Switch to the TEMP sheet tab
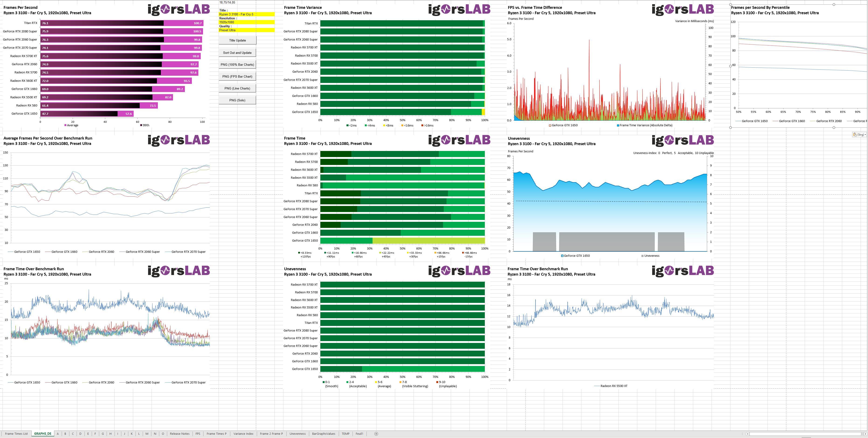 click(345, 434)
